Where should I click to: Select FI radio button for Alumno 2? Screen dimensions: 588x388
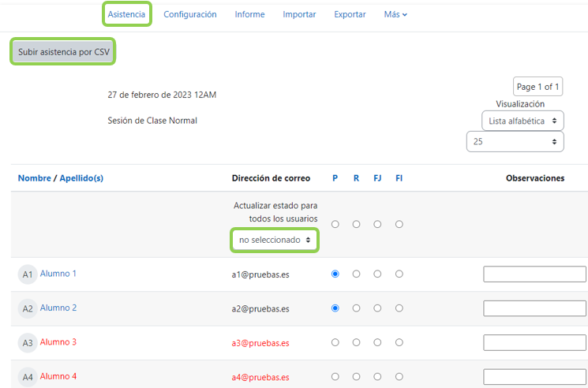(399, 308)
